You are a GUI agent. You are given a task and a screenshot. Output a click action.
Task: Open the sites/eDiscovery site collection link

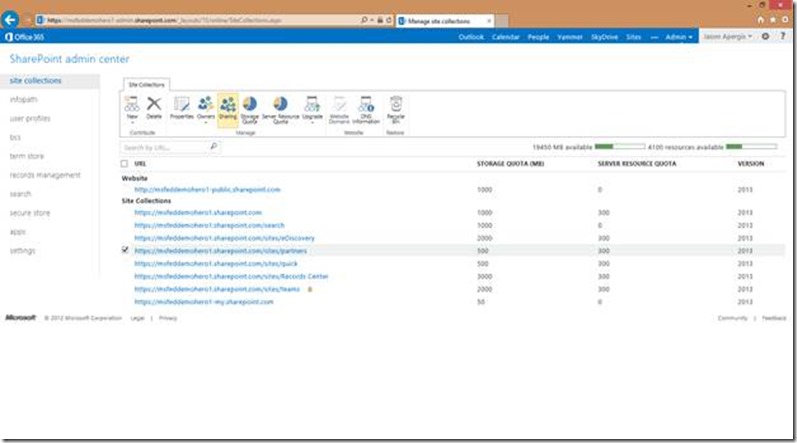click(x=224, y=238)
